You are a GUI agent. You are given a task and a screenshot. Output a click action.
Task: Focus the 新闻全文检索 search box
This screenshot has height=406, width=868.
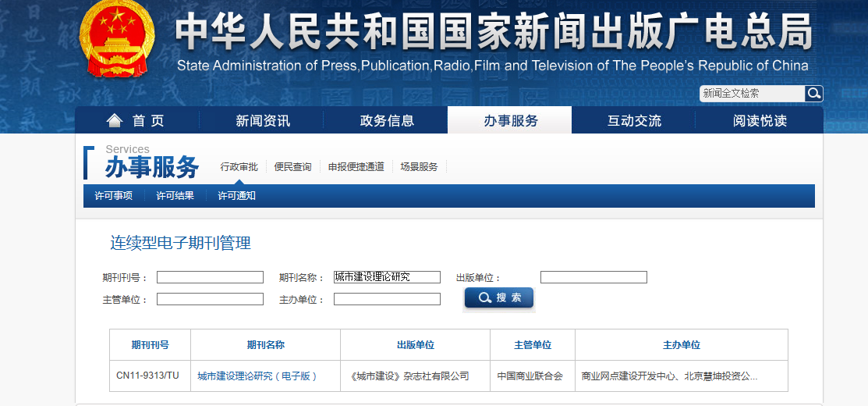pos(753,94)
